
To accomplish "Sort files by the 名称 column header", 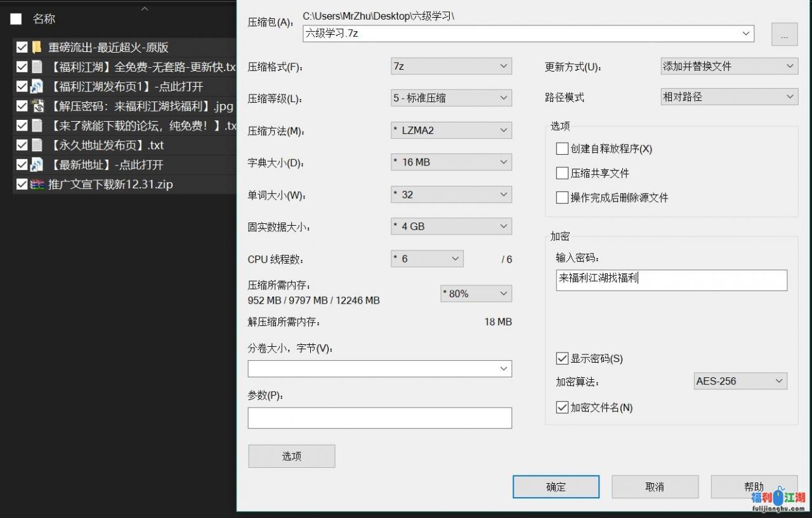I will point(44,18).
